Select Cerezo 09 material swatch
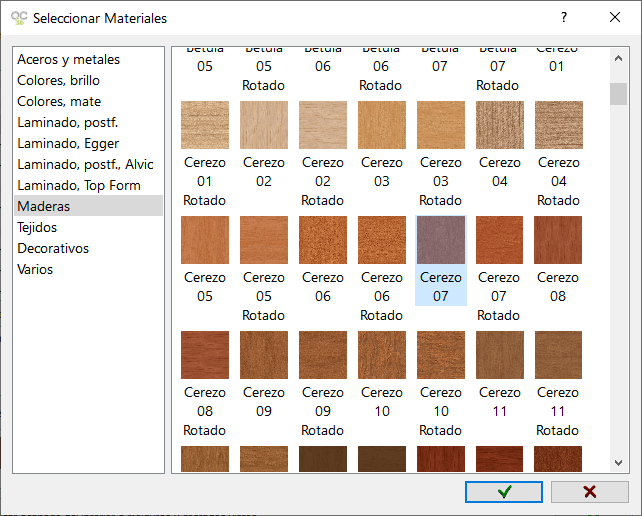The width and height of the screenshot is (642, 516). coord(264,355)
